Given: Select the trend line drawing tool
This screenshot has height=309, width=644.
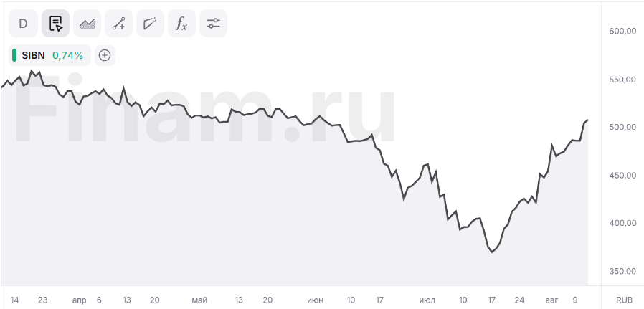Looking at the screenshot, I should pyautogui.click(x=119, y=24).
